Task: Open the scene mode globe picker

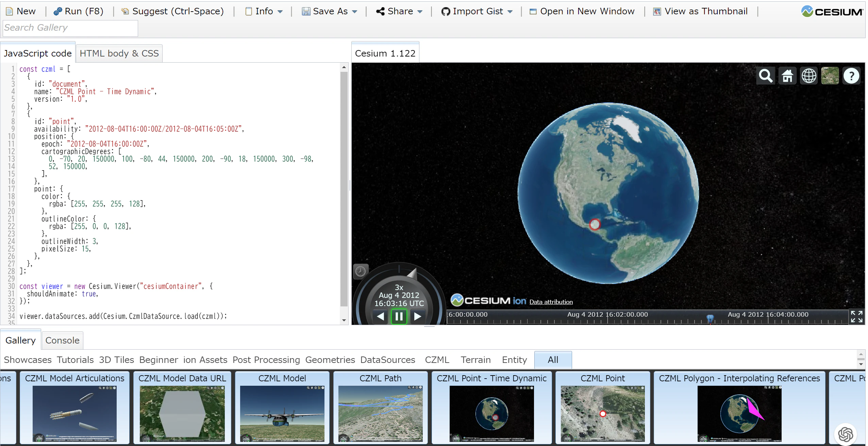Action: (808, 76)
